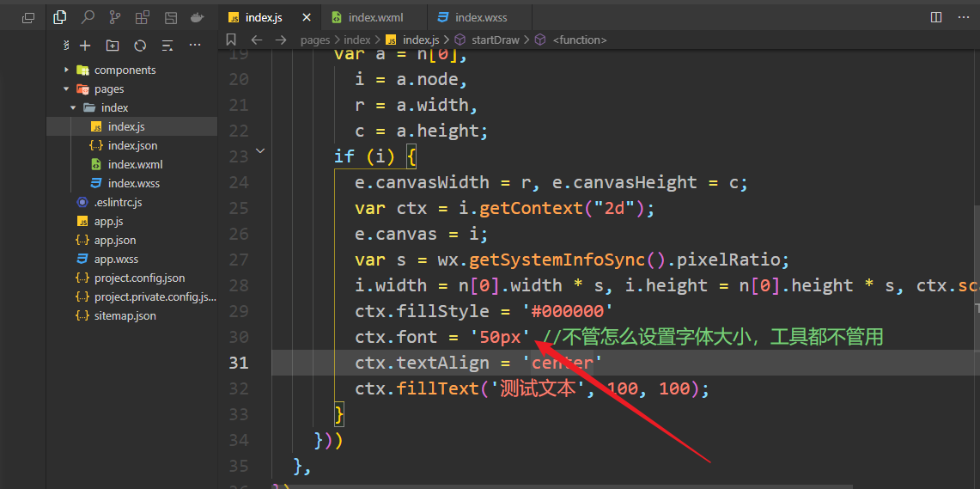The image size is (980, 489).
Task: Navigate forward with the right arrow
Action: (281, 40)
